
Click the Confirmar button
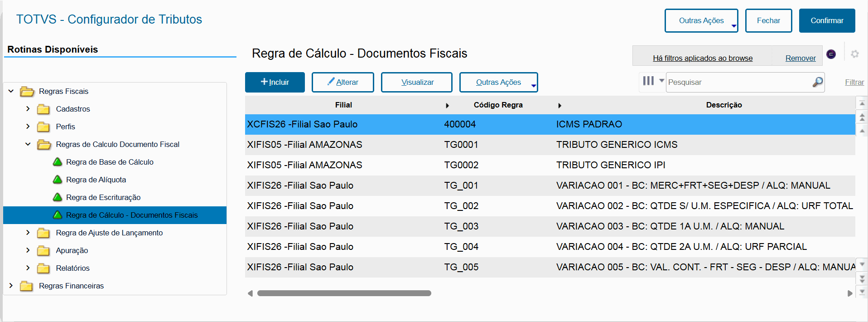pos(826,21)
